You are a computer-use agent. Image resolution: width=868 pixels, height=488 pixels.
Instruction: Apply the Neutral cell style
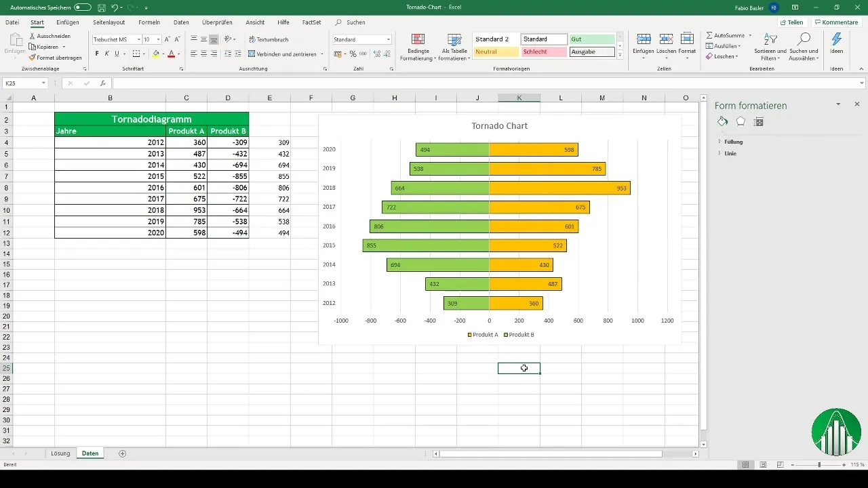pos(496,52)
